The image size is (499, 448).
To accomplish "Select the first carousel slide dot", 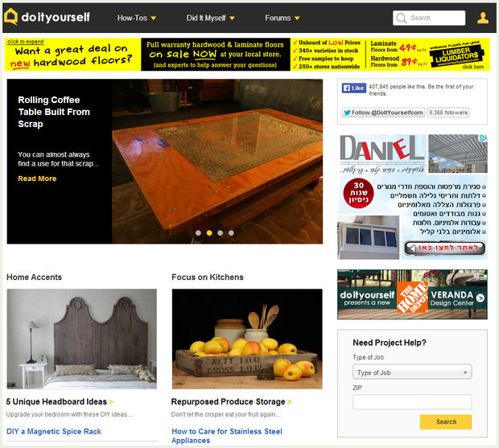I will (x=198, y=232).
